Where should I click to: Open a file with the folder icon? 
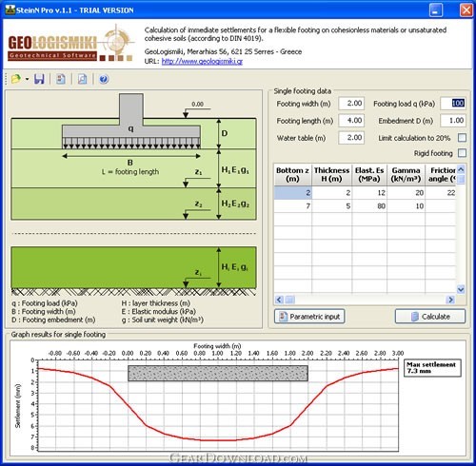16,79
